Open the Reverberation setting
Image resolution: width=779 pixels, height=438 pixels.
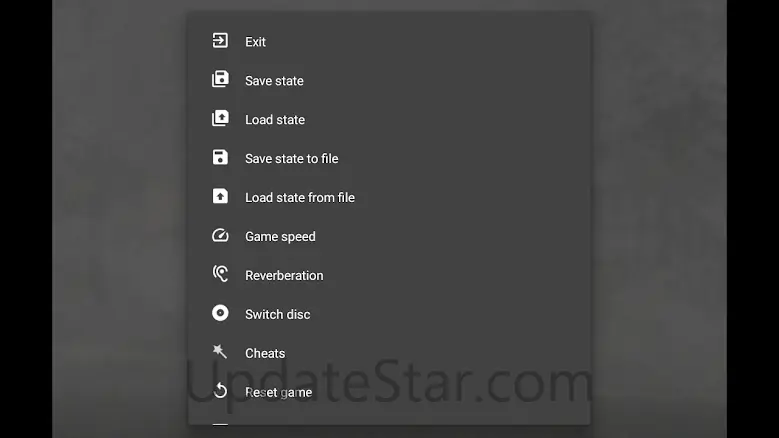point(284,276)
